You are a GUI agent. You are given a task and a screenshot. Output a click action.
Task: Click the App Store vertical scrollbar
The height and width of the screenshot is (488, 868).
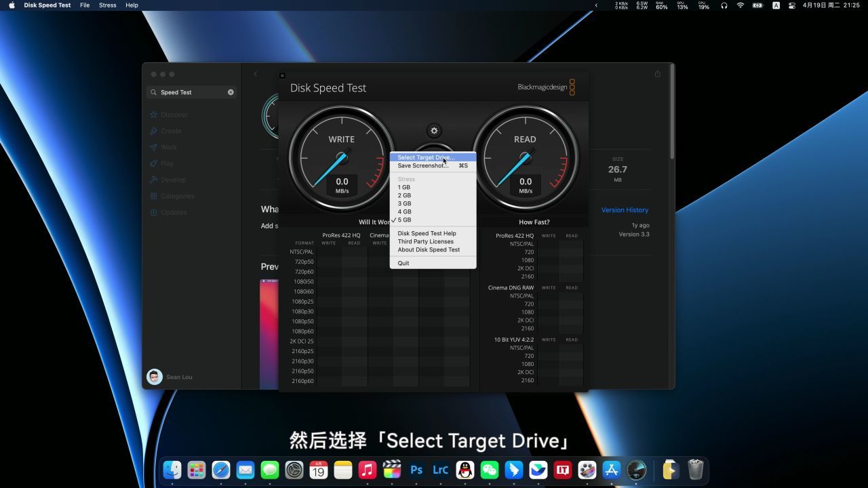(671, 112)
